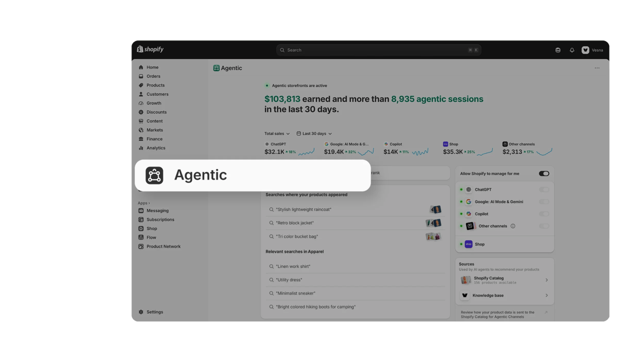This screenshot has height=362, width=644.
Task: Click the Analytics bar chart icon
Action: click(x=141, y=148)
